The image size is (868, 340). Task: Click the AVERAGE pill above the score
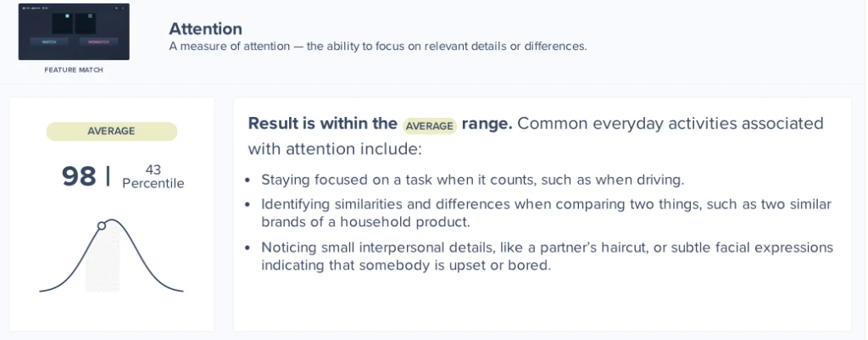pyautogui.click(x=111, y=131)
